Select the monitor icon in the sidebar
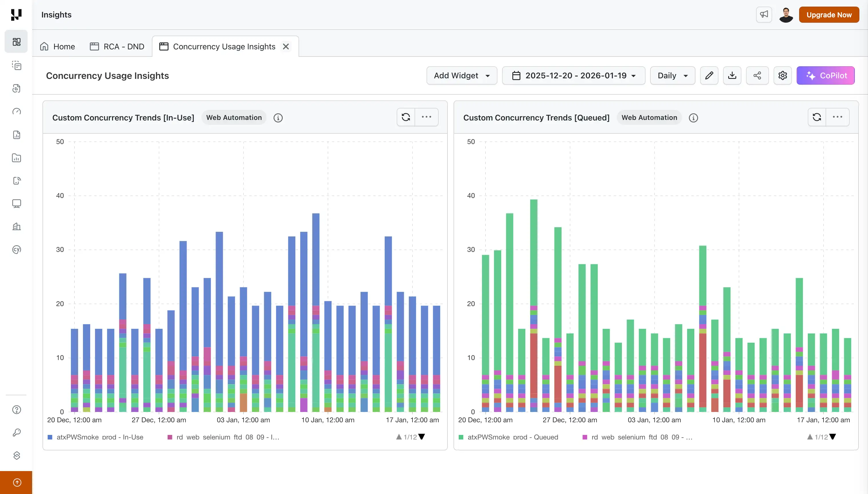868x494 pixels. 16,204
